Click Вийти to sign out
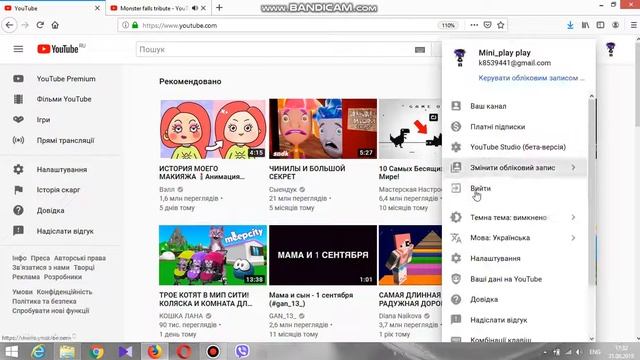Image resolution: width=640 pixels, height=360 pixels. [515, 188]
